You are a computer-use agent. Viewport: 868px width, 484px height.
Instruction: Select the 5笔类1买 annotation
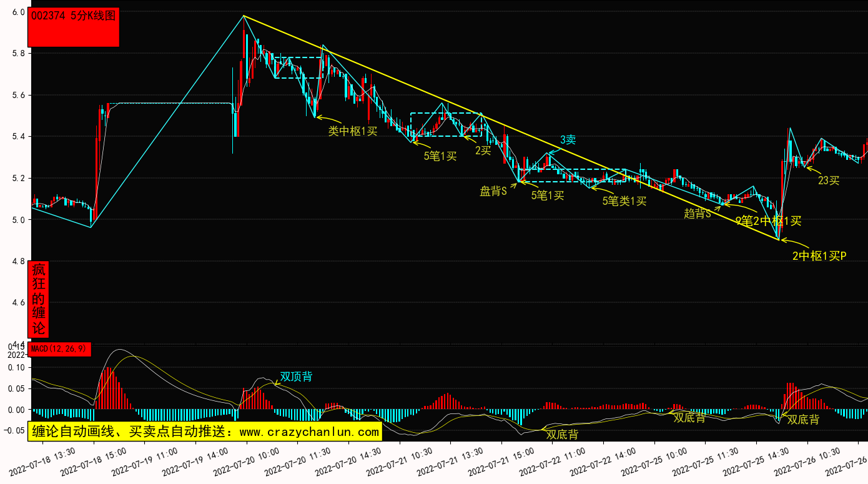[624, 201]
